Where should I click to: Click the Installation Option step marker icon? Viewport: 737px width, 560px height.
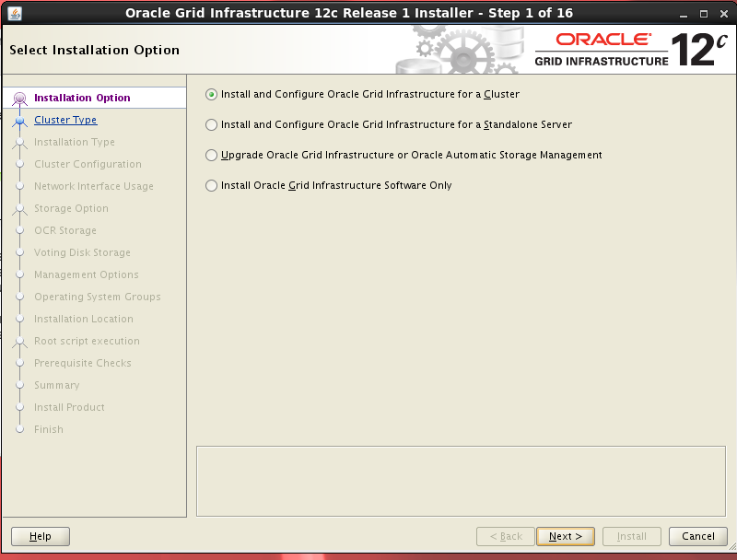click(x=19, y=99)
